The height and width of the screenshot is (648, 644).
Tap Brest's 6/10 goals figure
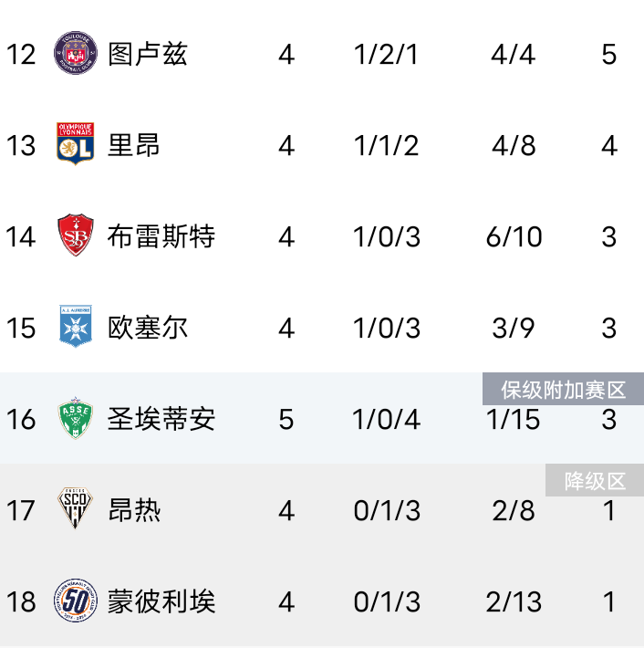(x=514, y=236)
